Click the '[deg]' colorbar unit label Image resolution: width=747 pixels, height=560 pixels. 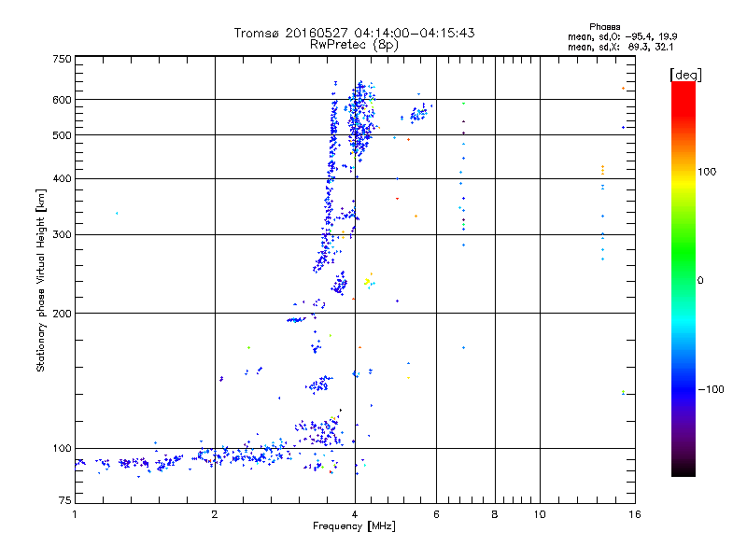pyautogui.click(x=685, y=75)
